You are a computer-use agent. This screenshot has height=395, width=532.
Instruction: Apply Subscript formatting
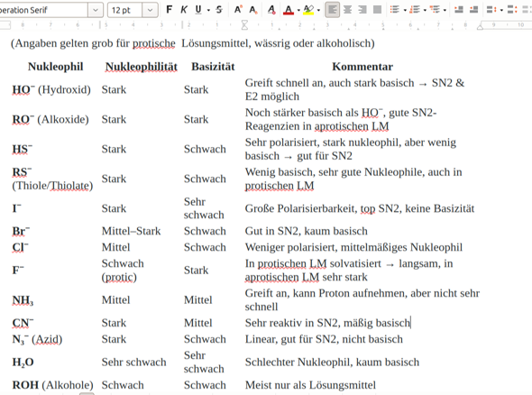pyautogui.click(x=253, y=10)
